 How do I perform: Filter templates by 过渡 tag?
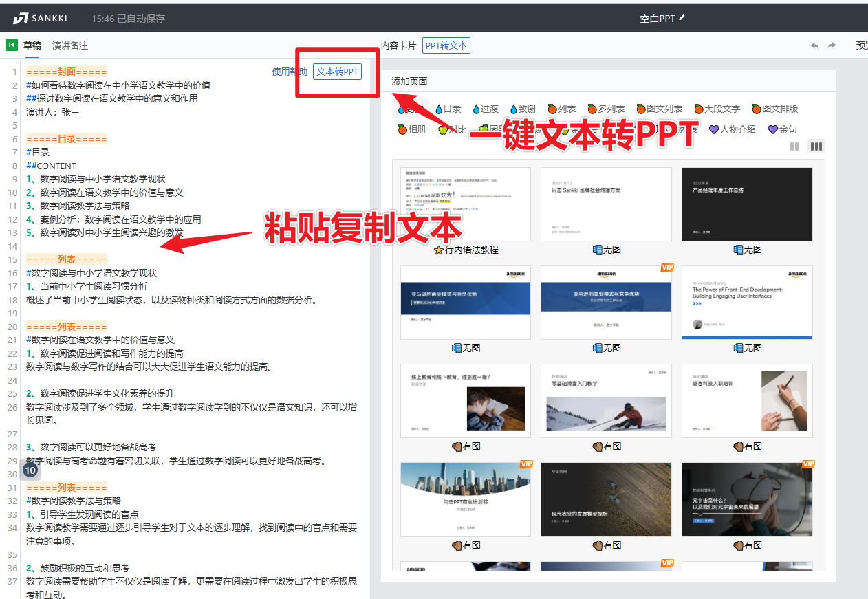coord(485,109)
